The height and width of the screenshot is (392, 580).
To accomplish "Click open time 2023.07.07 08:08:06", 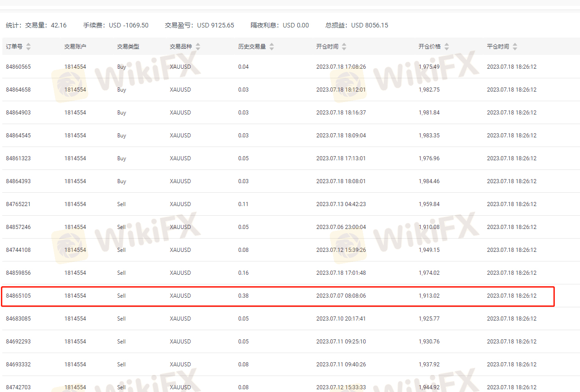I will point(341,296).
